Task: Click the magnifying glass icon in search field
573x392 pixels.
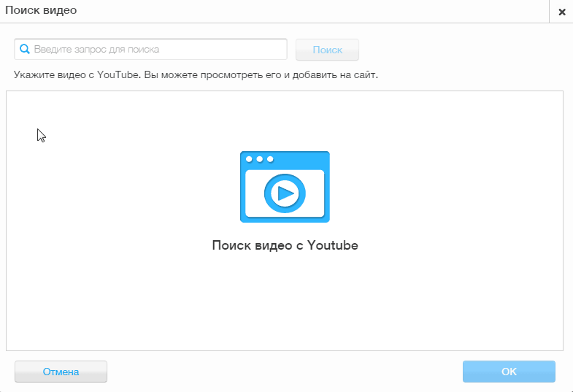Action: 24,50
